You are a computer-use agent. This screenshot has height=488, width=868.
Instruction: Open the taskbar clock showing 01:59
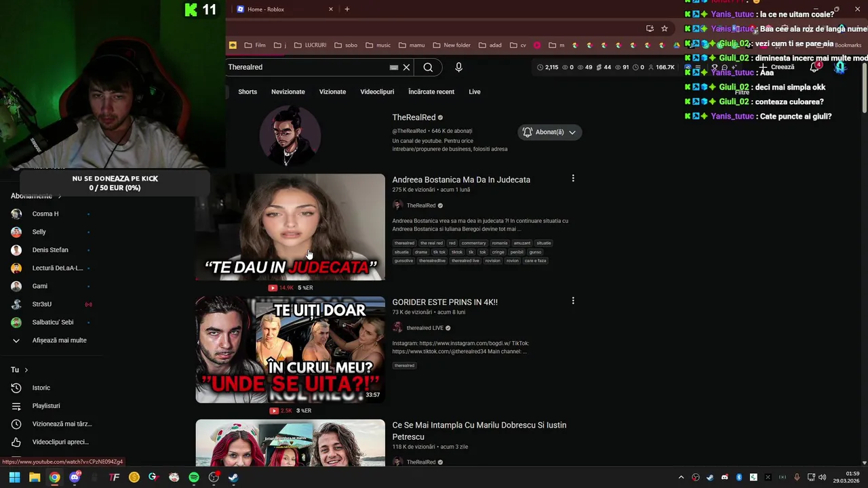click(847, 477)
